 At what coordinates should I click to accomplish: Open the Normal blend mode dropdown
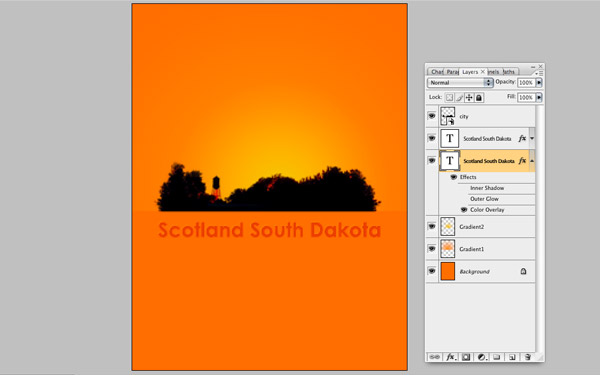460,83
